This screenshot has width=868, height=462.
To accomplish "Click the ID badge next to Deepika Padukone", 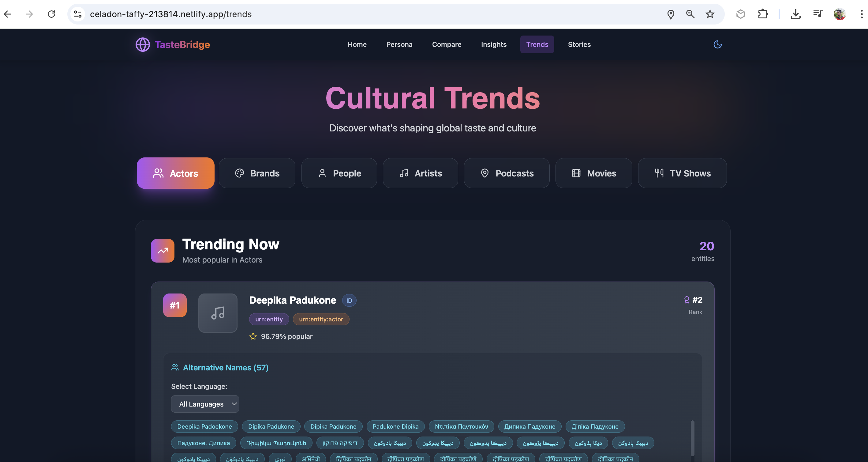I will pos(349,300).
